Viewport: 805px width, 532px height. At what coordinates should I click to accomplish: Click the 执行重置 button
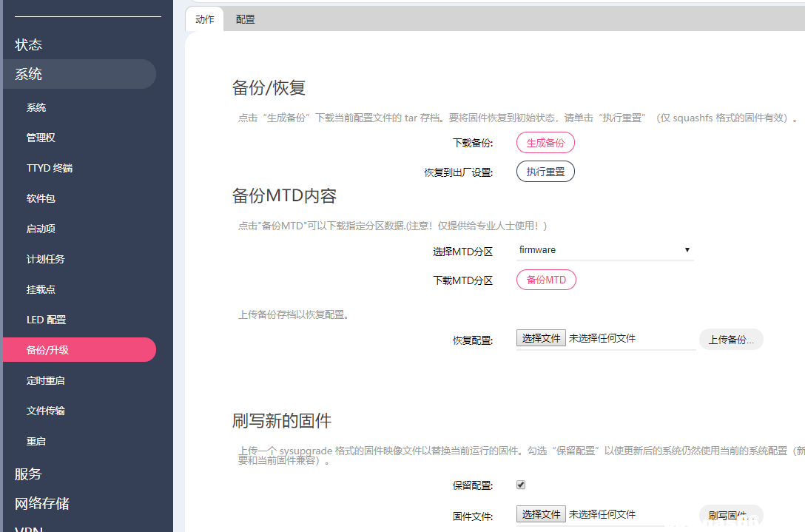(x=545, y=171)
